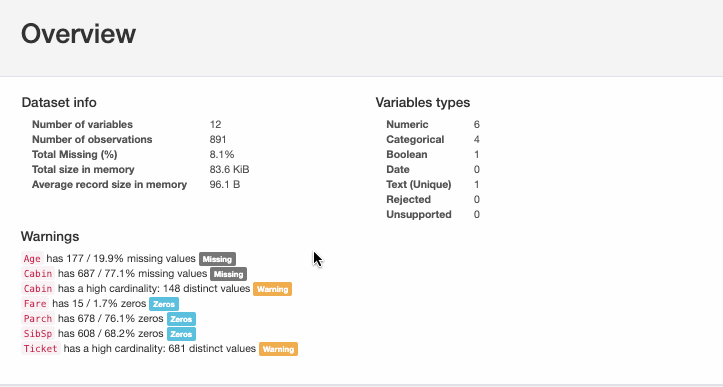Image resolution: width=723 pixels, height=387 pixels.
Task: Click the Parch variable link
Action: pos(38,319)
